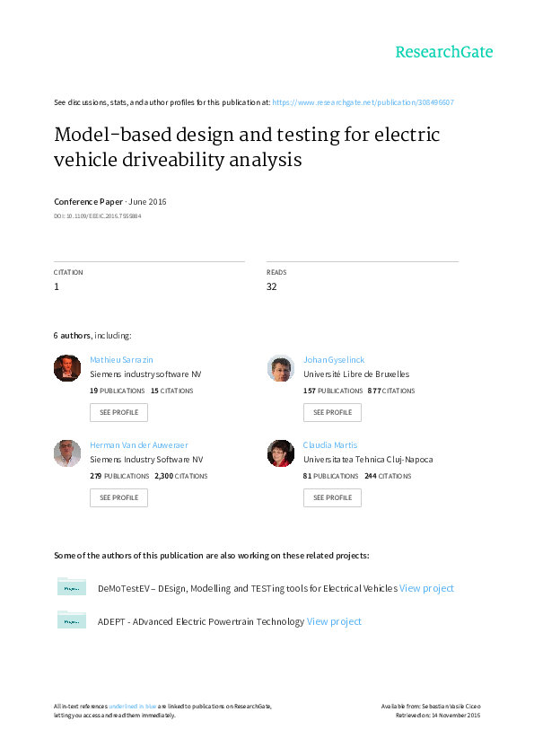This screenshot has height=756, width=534.
Task: Open the ADEPT project badge icon
Action: point(72,620)
